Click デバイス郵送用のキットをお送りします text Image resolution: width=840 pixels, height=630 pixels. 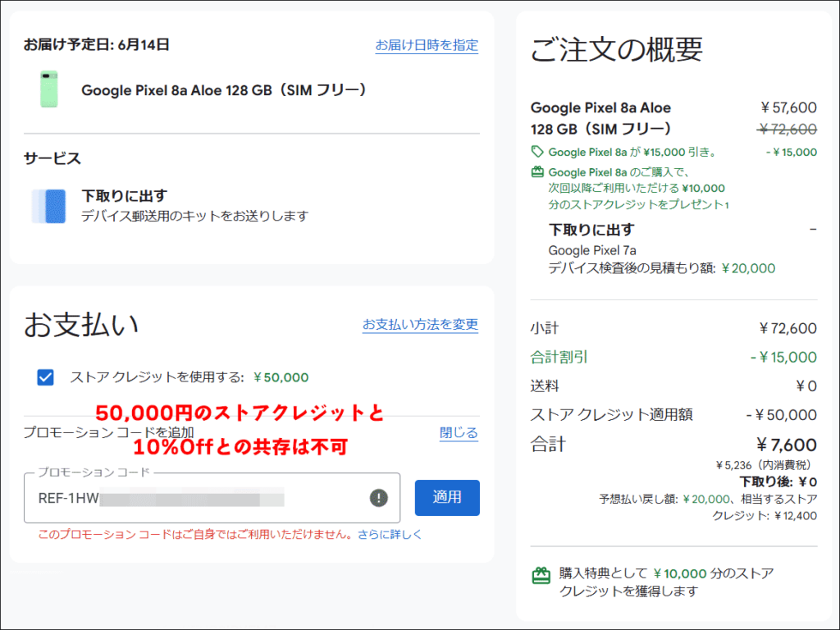[195, 216]
